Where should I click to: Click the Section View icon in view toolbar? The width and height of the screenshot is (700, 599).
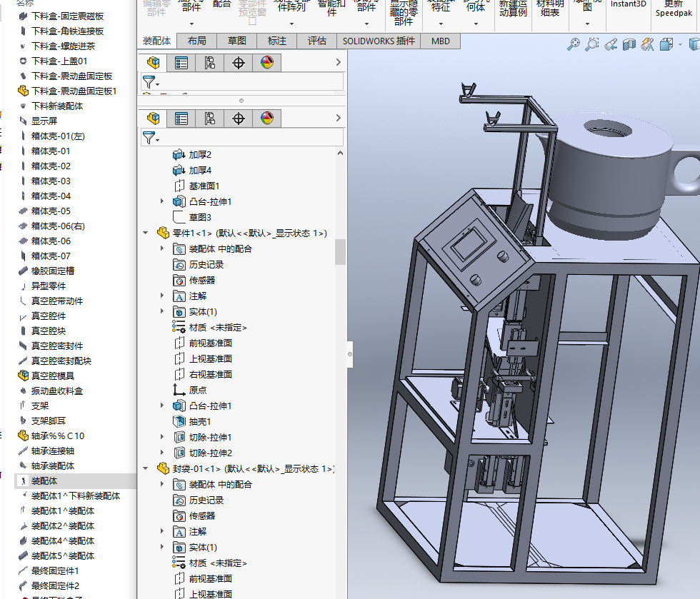[x=629, y=45]
